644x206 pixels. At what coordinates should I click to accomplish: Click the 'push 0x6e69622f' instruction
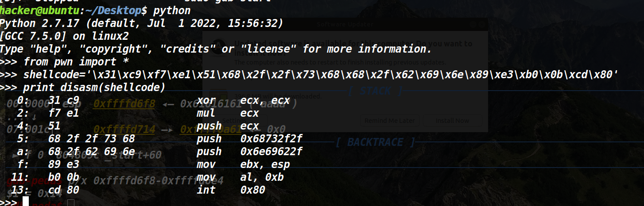pos(249,152)
